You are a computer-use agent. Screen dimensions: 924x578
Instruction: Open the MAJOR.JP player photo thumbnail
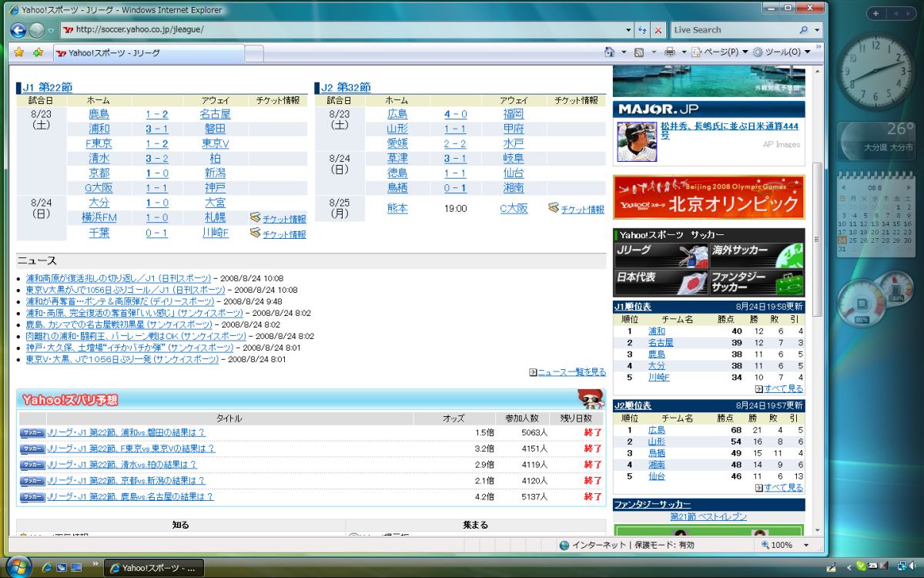[636, 141]
